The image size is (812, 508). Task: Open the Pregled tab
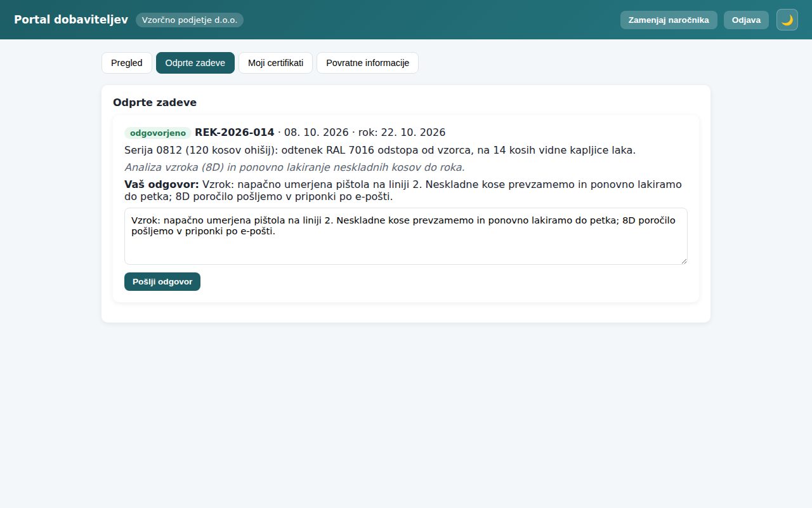coord(127,63)
